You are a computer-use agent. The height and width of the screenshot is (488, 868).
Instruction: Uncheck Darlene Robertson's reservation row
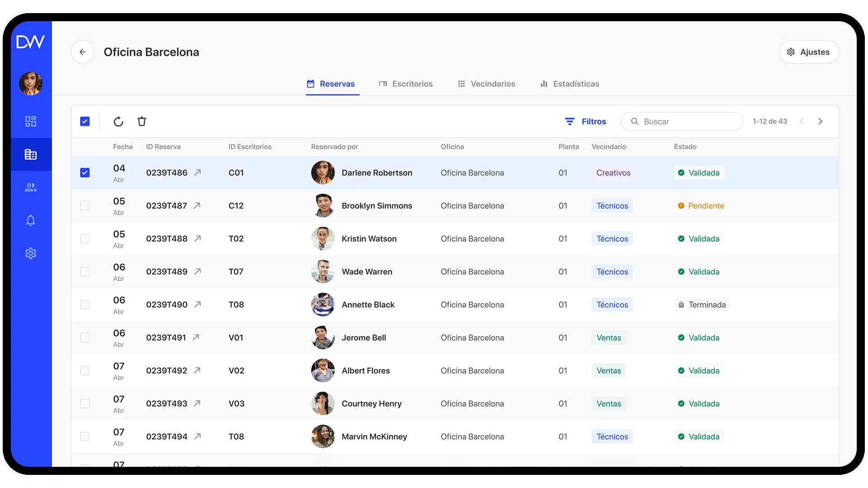click(85, 172)
